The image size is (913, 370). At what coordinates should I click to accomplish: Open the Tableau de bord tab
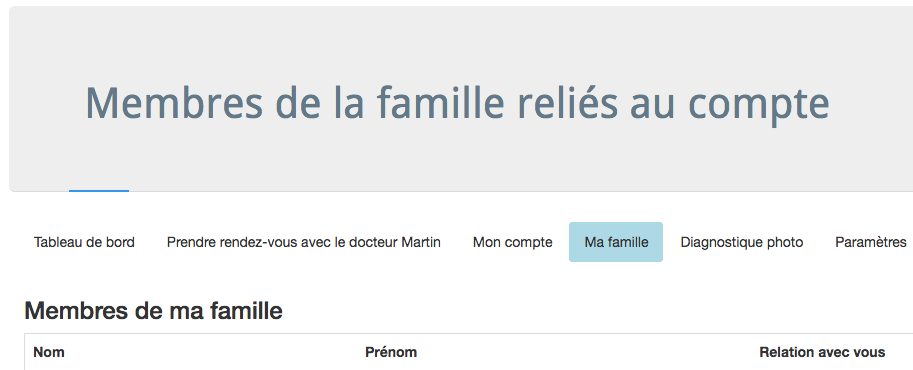pyautogui.click(x=84, y=242)
